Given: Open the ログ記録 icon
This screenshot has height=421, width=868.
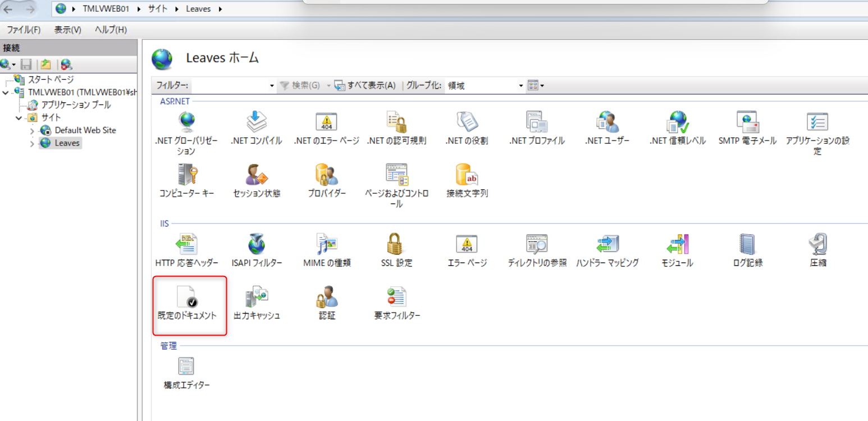Looking at the screenshot, I should [747, 245].
